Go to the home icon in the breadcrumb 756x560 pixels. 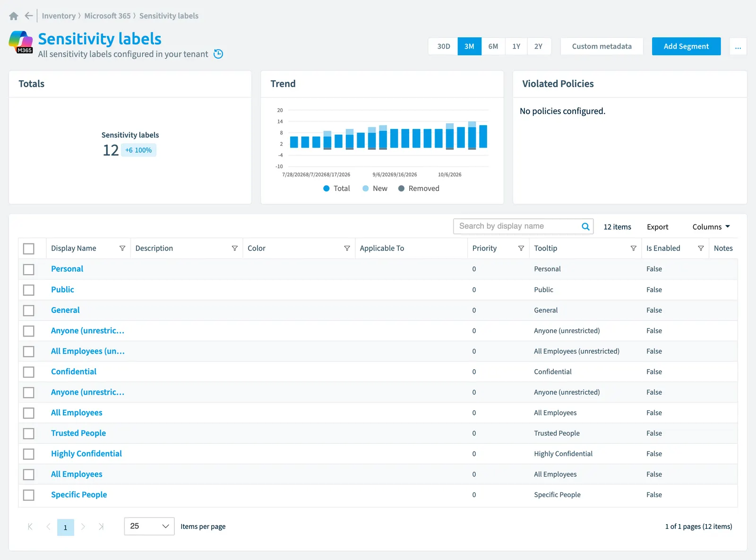pyautogui.click(x=14, y=16)
